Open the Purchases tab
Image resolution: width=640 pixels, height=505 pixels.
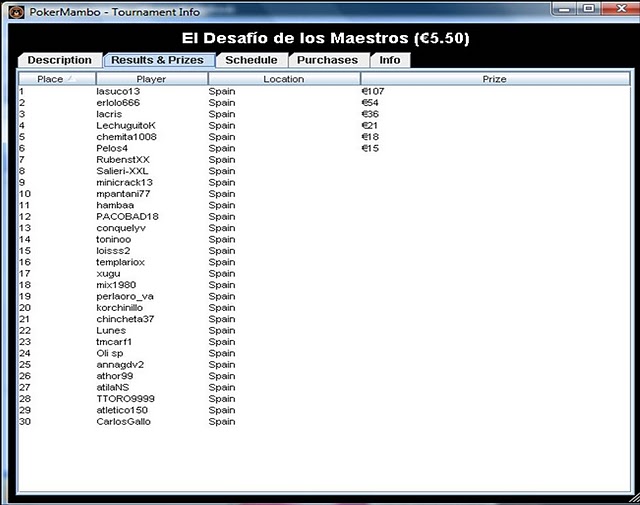328,60
